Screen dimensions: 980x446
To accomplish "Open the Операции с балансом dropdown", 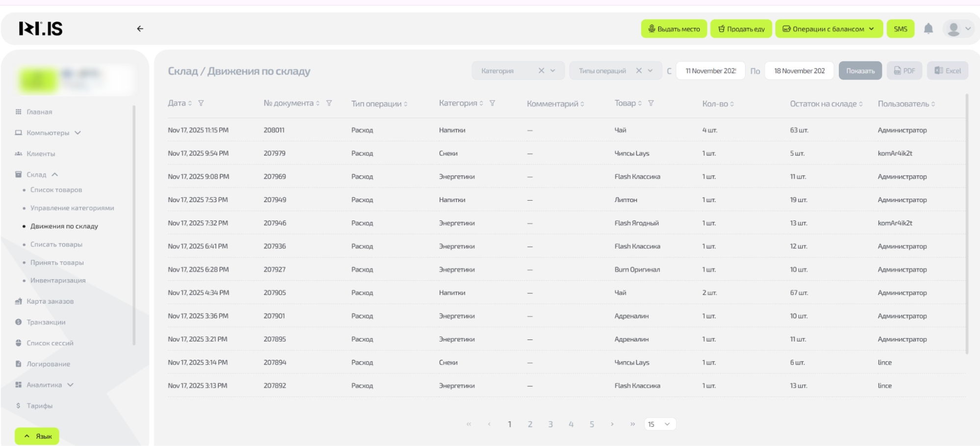I will [829, 29].
